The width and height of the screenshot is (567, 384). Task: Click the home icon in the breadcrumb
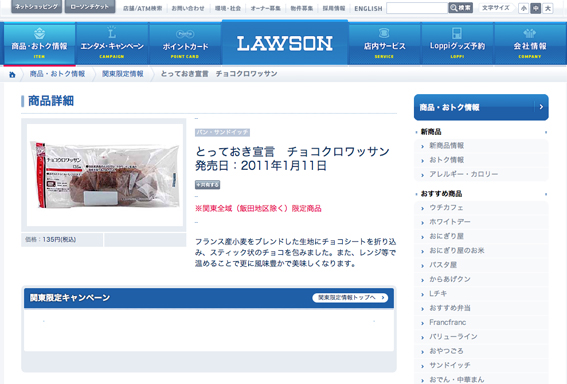click(x=12, y=75)
